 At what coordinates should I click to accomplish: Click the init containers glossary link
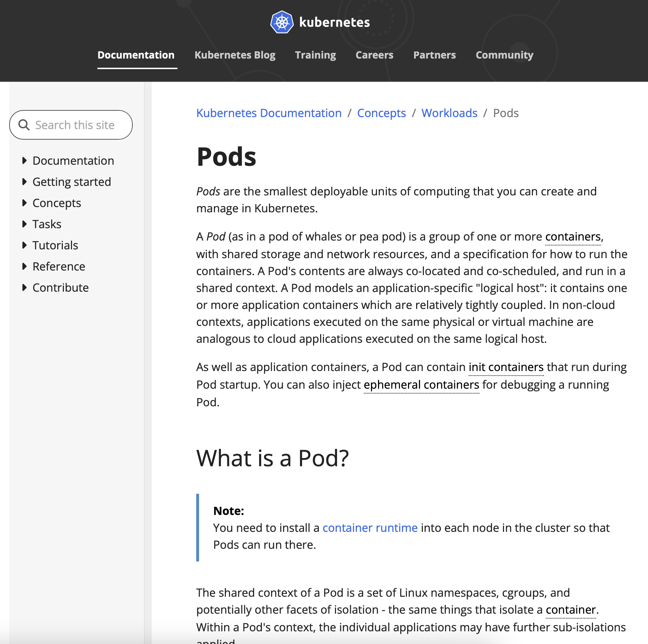click(506, 367)
